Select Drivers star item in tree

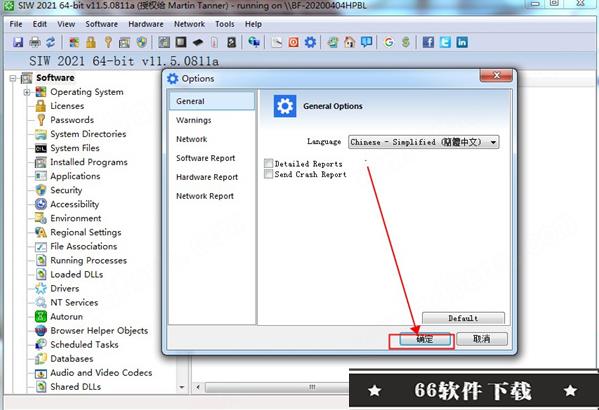pyautogui.click(x=65, y=288)
